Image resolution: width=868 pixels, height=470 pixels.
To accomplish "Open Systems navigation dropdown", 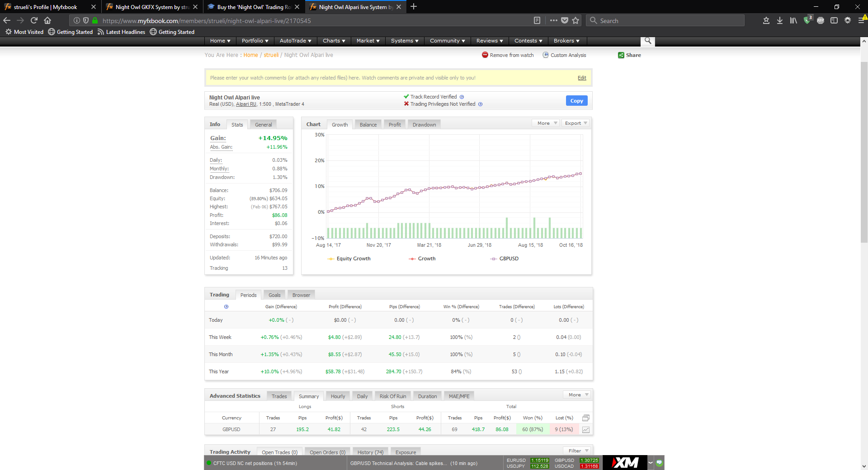I will point(405,41).
